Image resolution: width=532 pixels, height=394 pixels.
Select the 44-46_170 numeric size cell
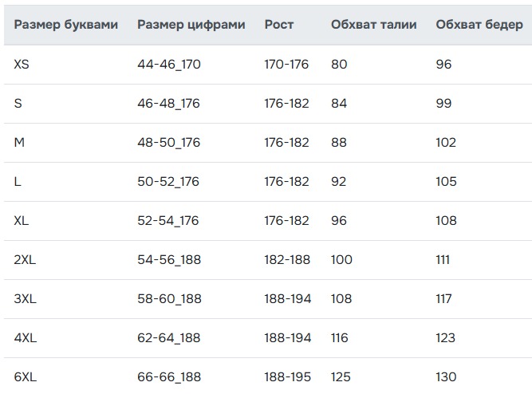pyautogui.click(x=168, y=64)
